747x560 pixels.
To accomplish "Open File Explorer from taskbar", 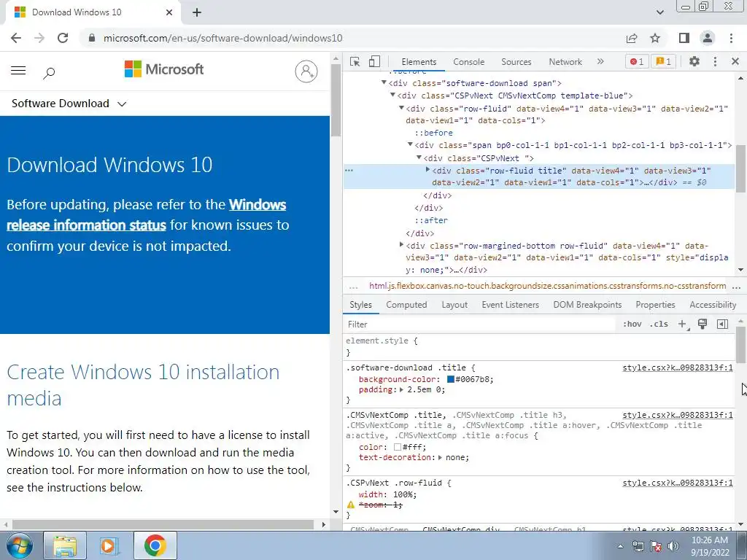I will pos(65,545).
